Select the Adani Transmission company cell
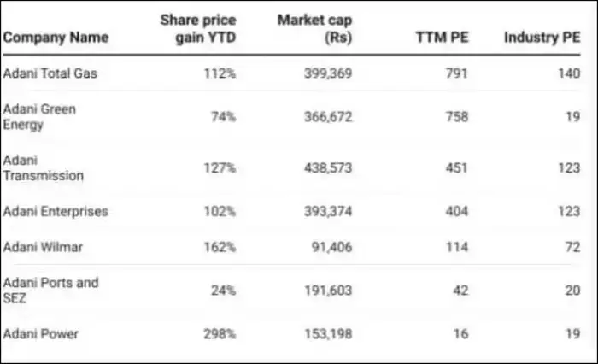 (x=44, y=167)
